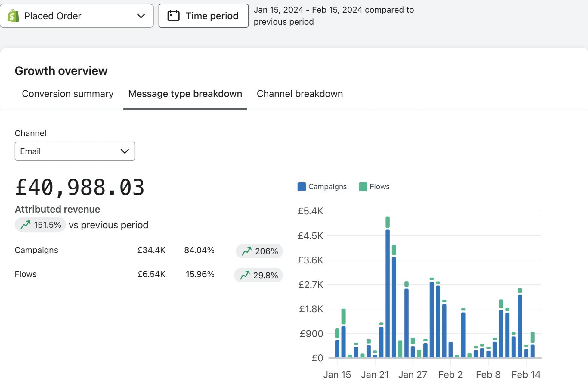Screen dimensions: 588x383
Task: Click the £40,988.03 attributed revenue figure
Action: [x=80, y=187]
